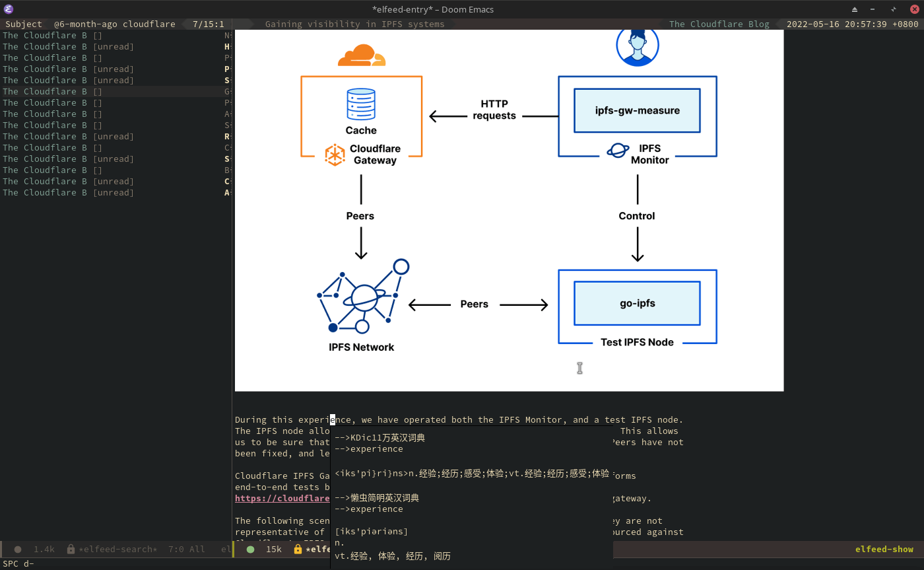Open the cloudflare https link in the article
The width and height of the screenshot is (924, 570).
tap(282, 499)
